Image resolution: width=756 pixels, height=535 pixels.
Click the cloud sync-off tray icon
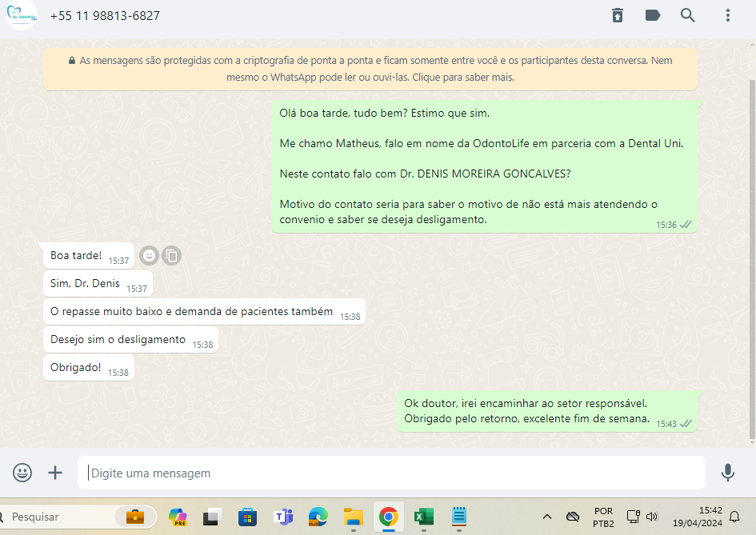tap(573, 517)
